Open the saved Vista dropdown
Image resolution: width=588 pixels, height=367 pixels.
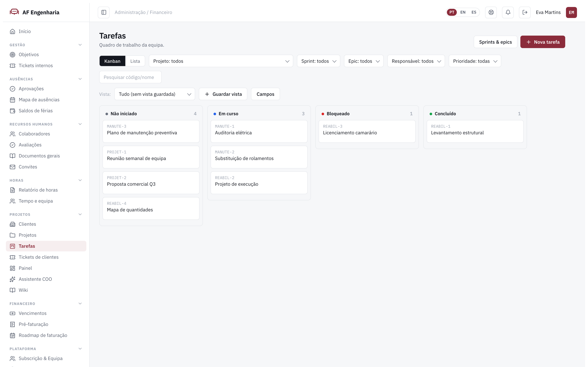(x=155, y=94)
